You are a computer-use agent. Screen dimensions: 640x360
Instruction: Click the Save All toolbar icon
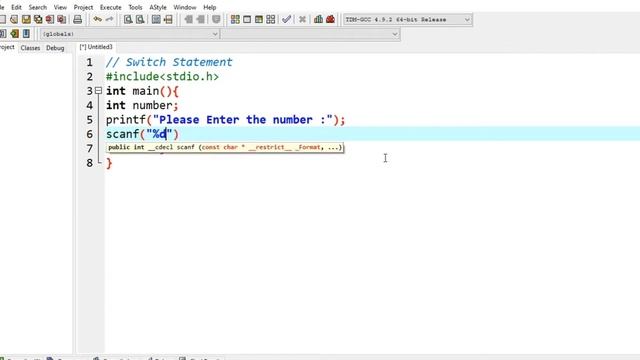coord(38,19)
